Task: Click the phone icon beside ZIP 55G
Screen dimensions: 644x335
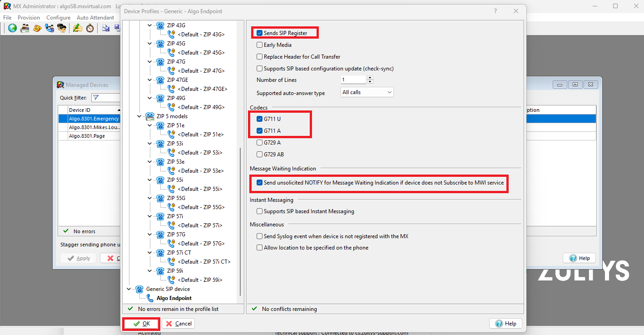Action: coord(160,198)
